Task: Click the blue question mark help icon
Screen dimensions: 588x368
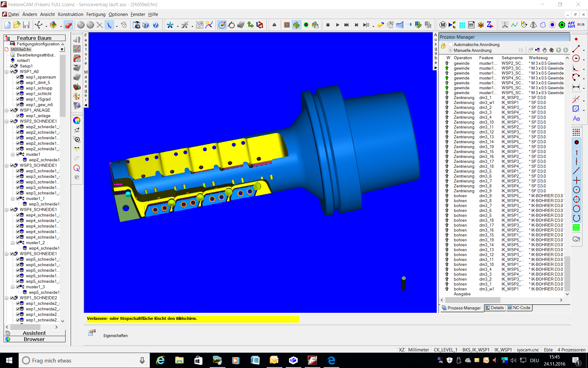Action: pos(156,25)
